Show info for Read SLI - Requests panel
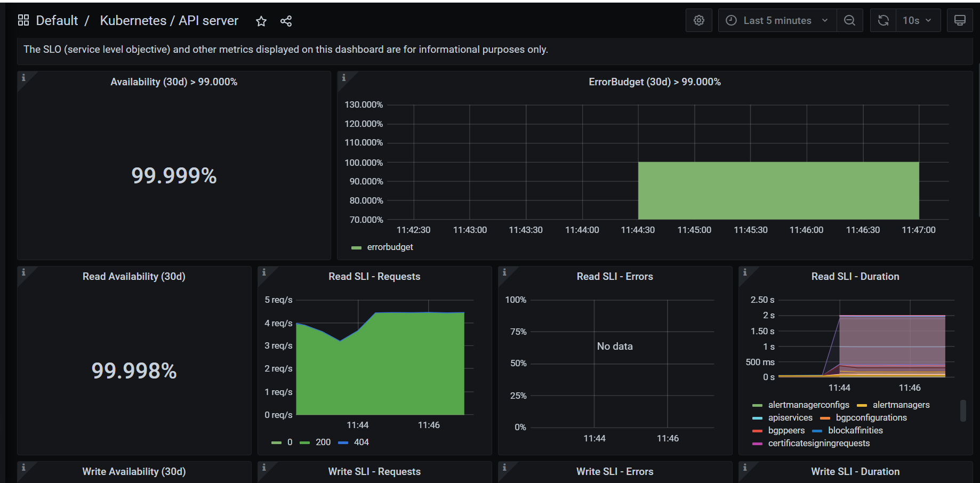Image resolution: width=980 pixels, height=483 pixels. pos(264,272)
